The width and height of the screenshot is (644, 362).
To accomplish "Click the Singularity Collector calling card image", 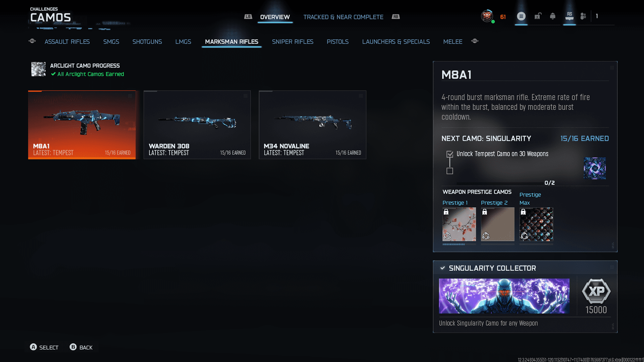I will [x=504, y=296].
